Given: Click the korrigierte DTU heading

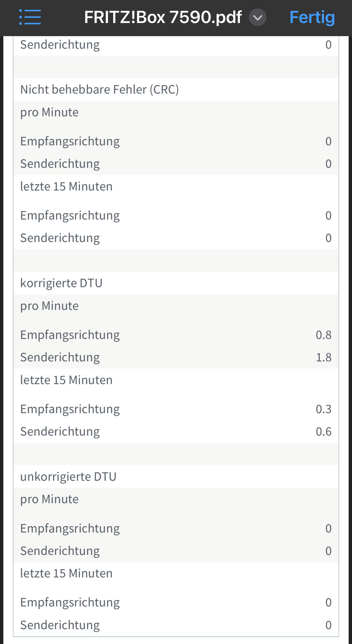Looking at the screenshot, I should (61, 283).
